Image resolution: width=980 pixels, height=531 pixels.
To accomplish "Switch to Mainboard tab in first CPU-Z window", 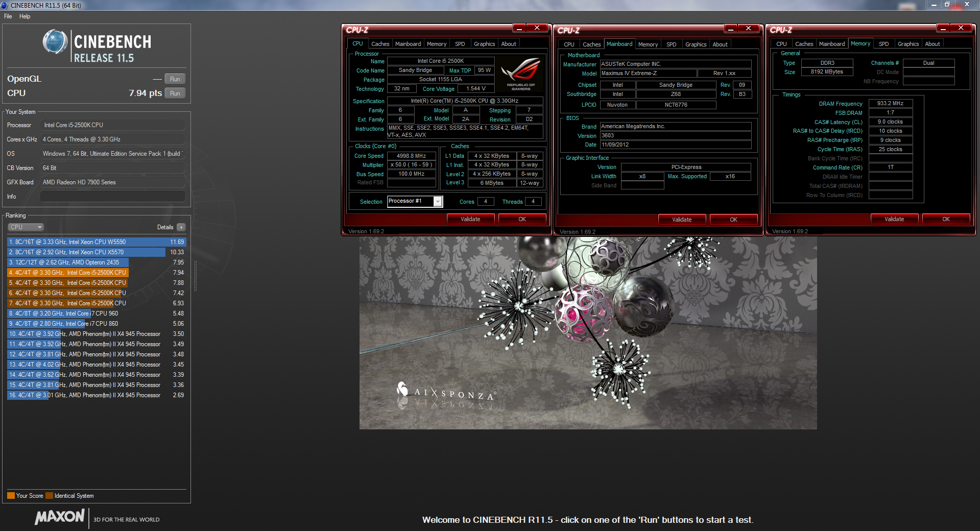I will [408, 44].
